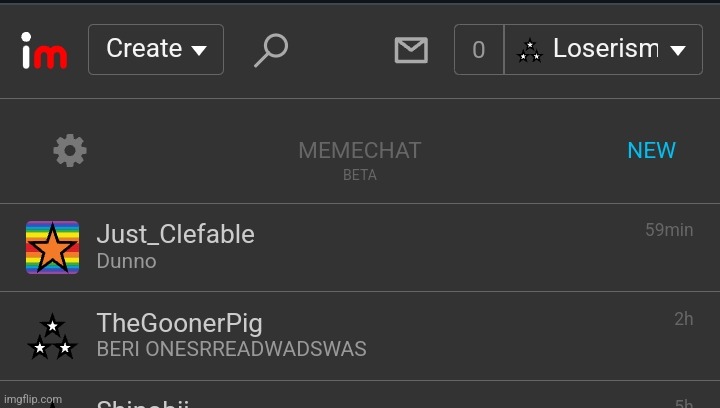The image size is (720, 408).
Task: Click the zero points counter
Action: click(x=479, y=50)
